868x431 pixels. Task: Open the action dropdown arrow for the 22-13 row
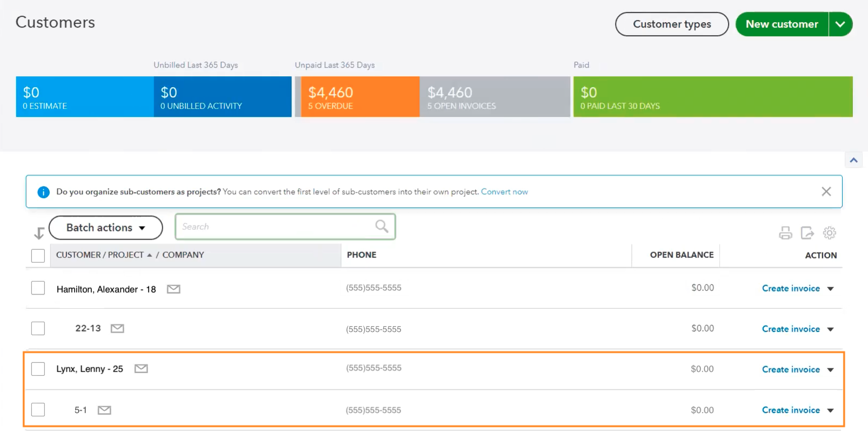click(x=831, y=329)
